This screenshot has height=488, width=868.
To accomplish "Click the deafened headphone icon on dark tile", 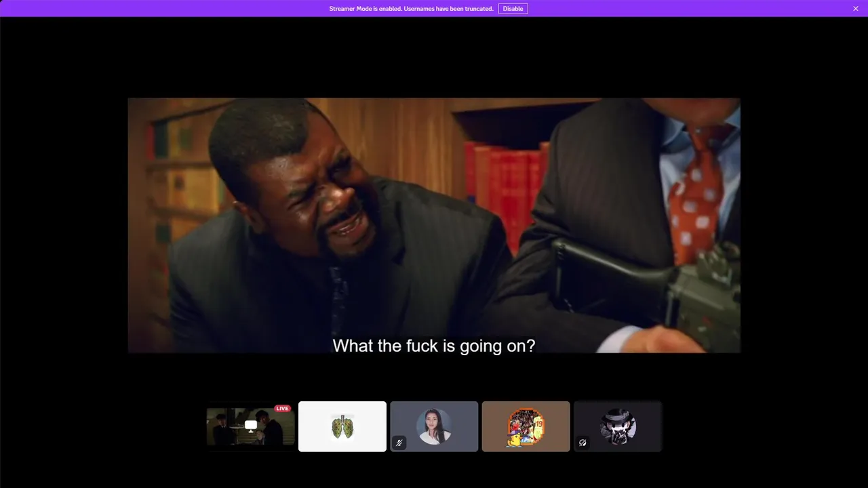I will pos(583,443).
